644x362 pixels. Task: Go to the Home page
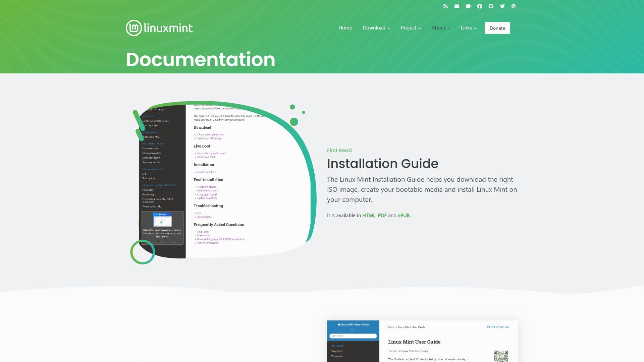[x=345, y=28]
